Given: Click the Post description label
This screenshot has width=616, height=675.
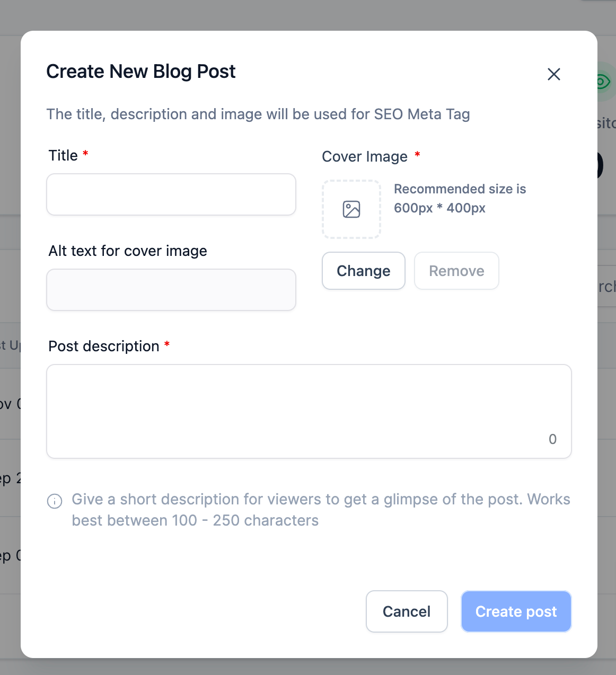Looking at the screenshot, I should tap(104, 347).
